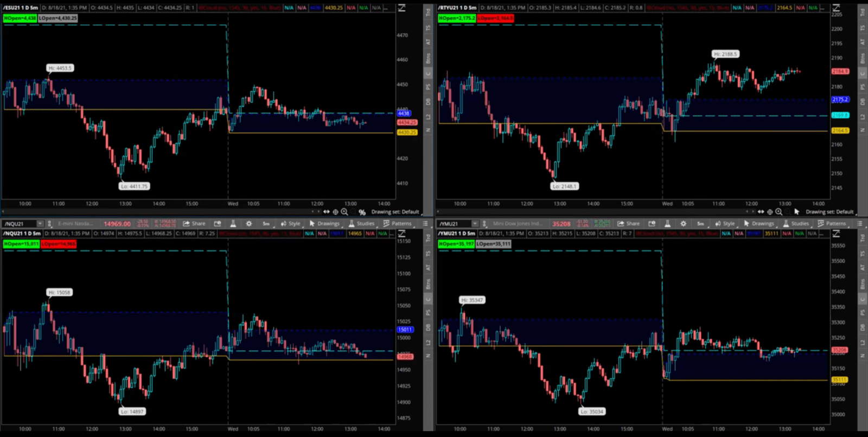Click the zoom magnifier on the /ES chart
The width and height of the screenshot is (868, 437).
pyautogui.click(x=344, y=212)
